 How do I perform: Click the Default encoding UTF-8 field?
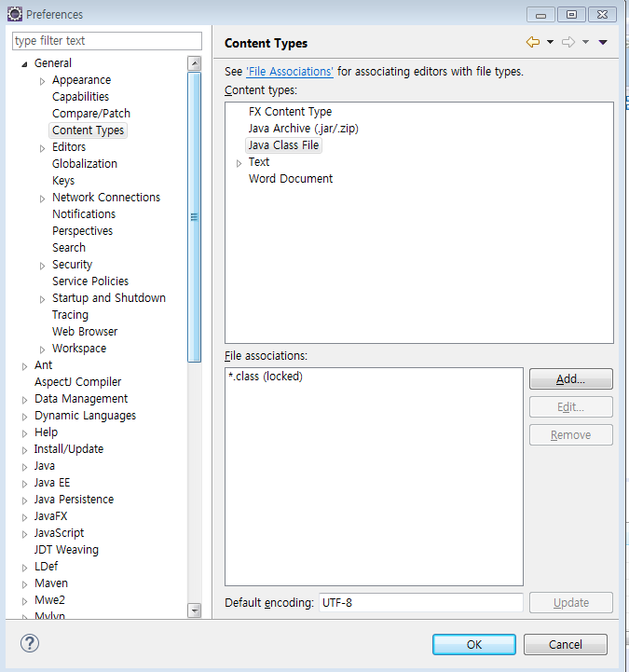(421, 603)
